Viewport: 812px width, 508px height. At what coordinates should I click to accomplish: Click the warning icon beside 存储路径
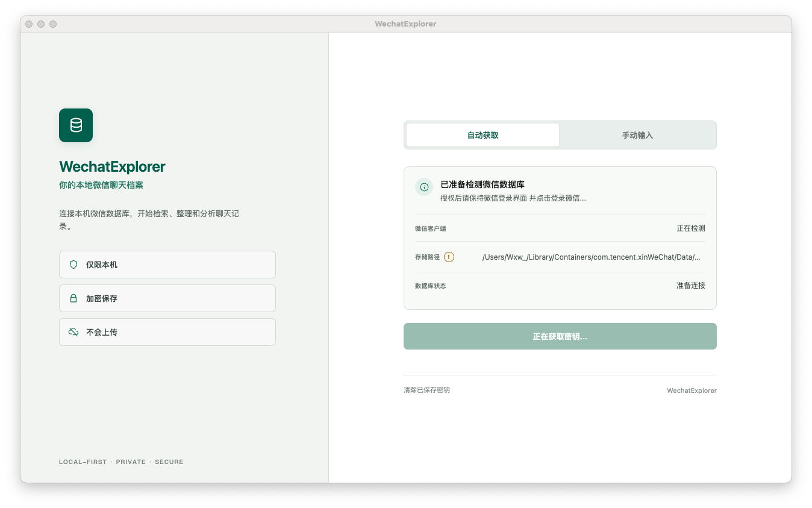pos(449,257)
